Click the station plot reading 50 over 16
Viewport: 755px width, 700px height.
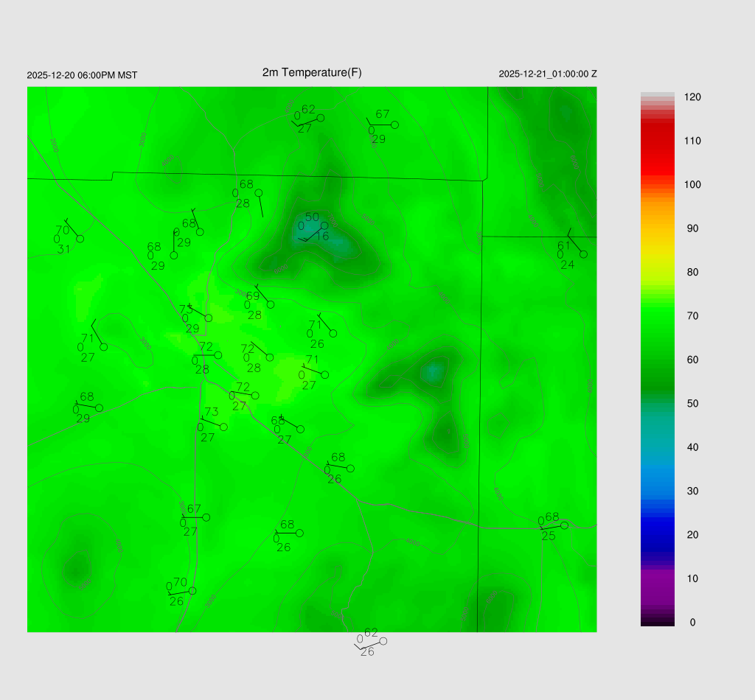(324, 225)
